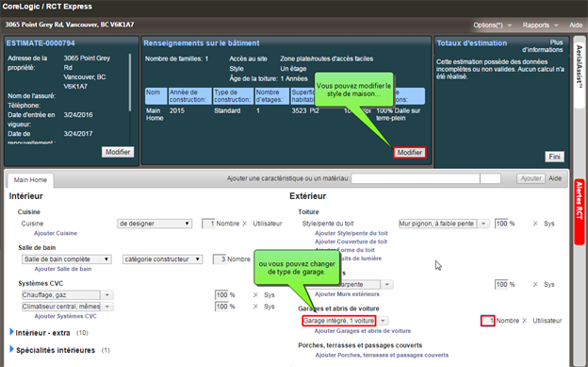Click the roof style percent field
Screen dimensions: 588x367
tap(501, 224)
